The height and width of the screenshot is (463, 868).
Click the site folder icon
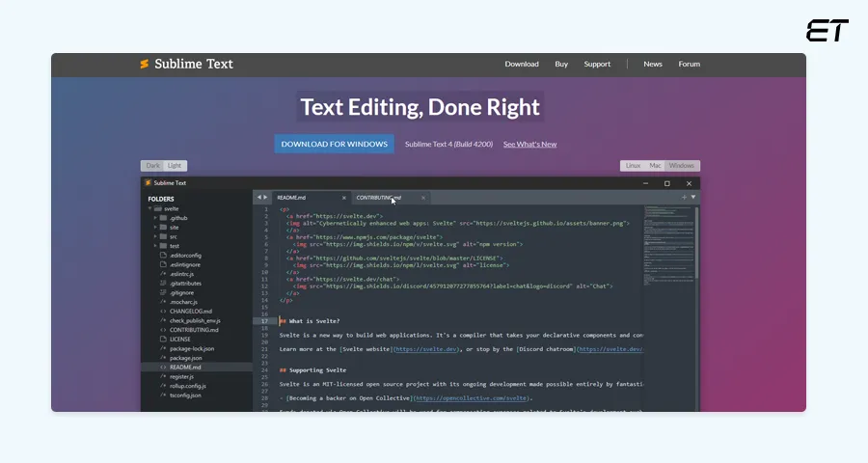[x=163, y=228]
